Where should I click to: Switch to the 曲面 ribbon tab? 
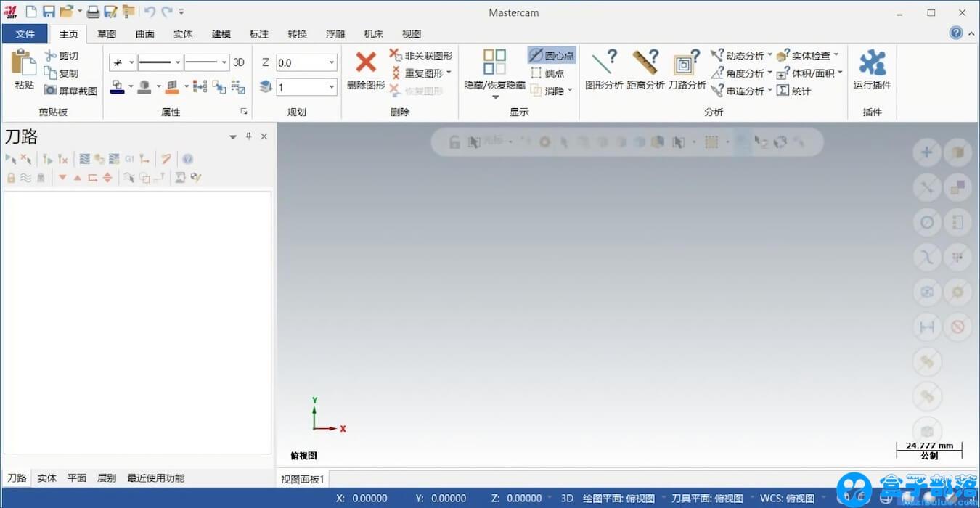click(x=145, y=34)
